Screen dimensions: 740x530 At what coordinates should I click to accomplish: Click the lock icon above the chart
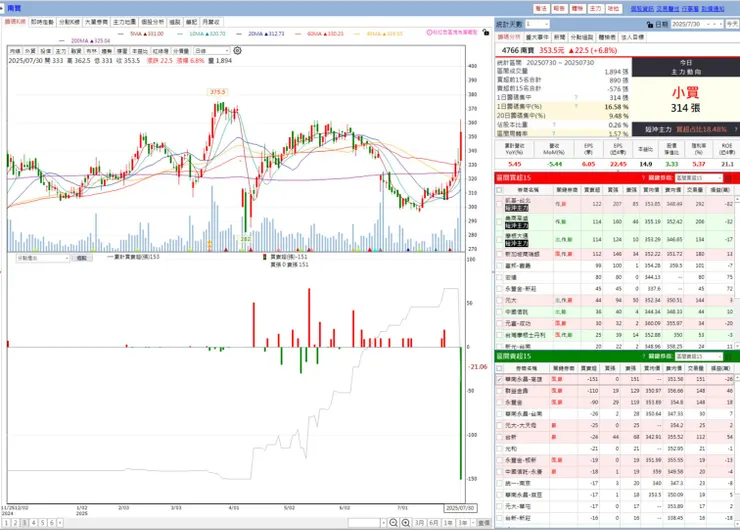[486, 33]
